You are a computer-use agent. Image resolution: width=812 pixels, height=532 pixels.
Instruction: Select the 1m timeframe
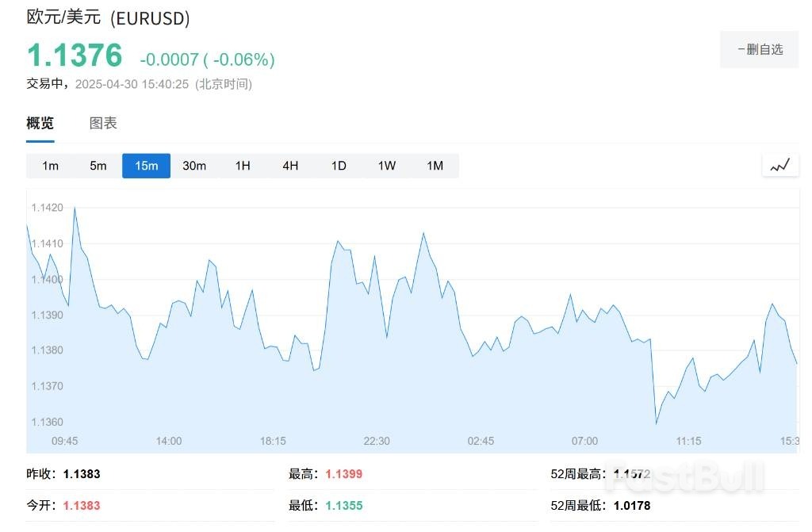(x=50, y=166)
